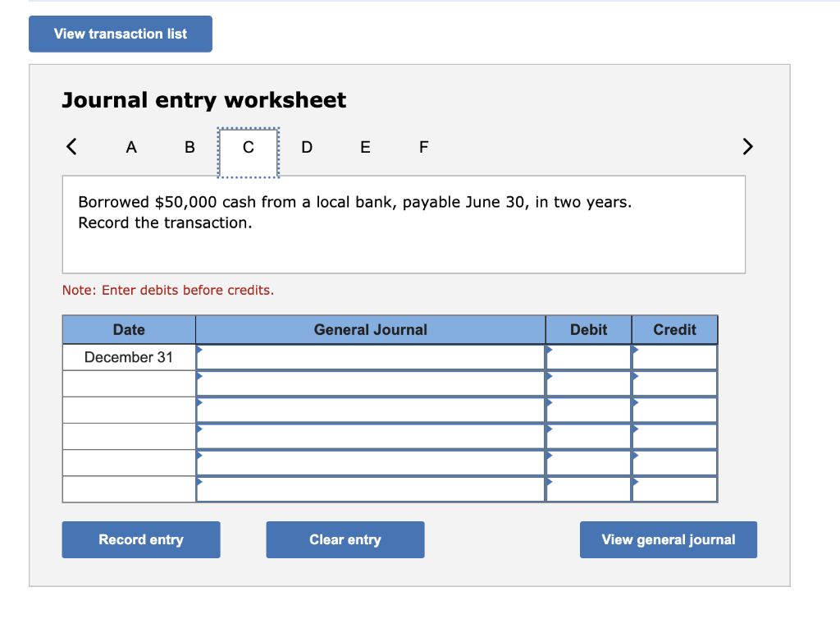
Task: Click View transaction list
Action: (120, 34)
